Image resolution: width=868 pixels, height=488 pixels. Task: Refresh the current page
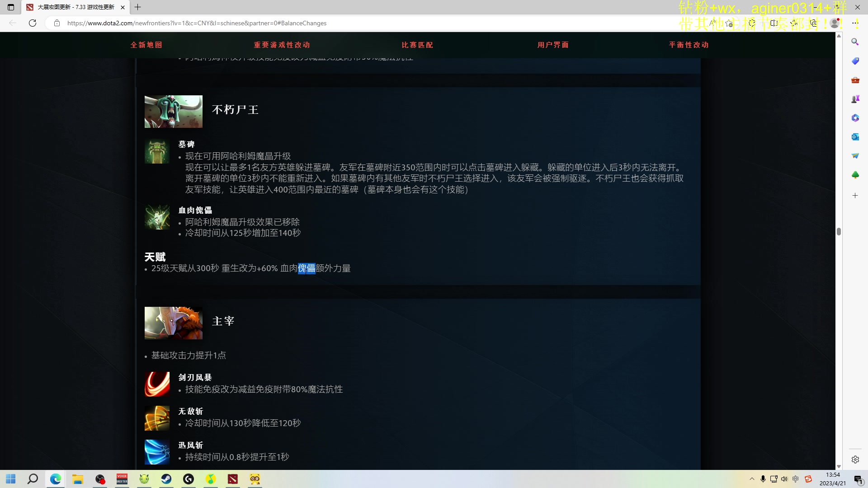click(x=33, y=23)
